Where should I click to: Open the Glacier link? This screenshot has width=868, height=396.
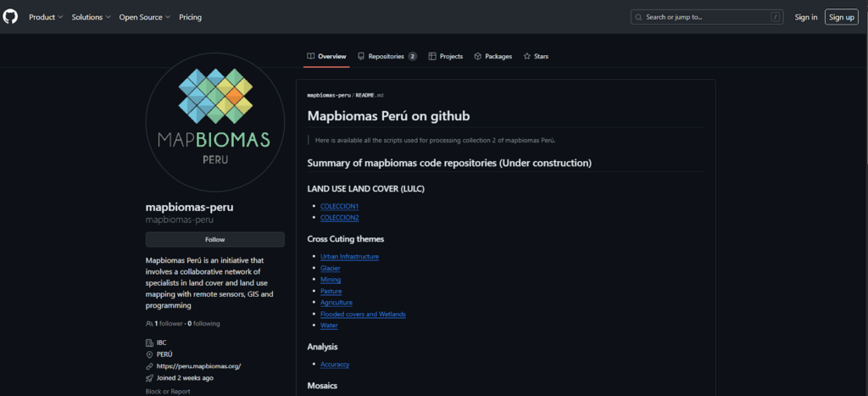tap(330, 268)
